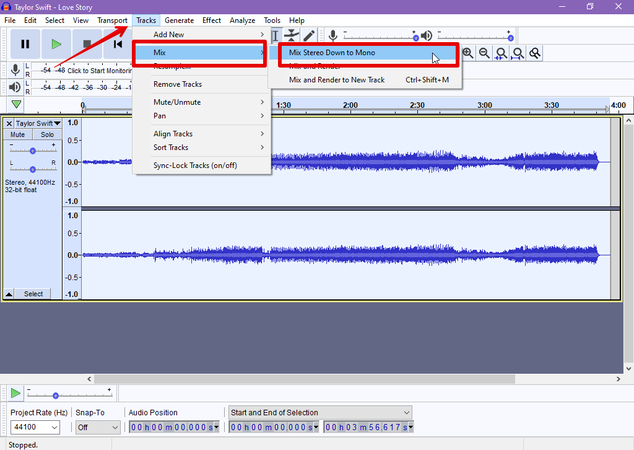634x450 pixels.
Task: Click the Tracks menu title
Action: [x=146, y=20]
